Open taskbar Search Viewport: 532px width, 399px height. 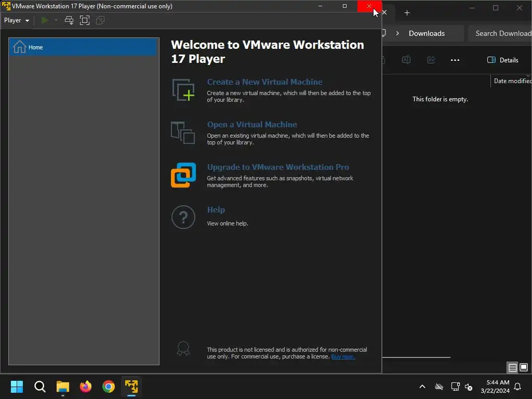pyautogui.click(x=39, y=387)
